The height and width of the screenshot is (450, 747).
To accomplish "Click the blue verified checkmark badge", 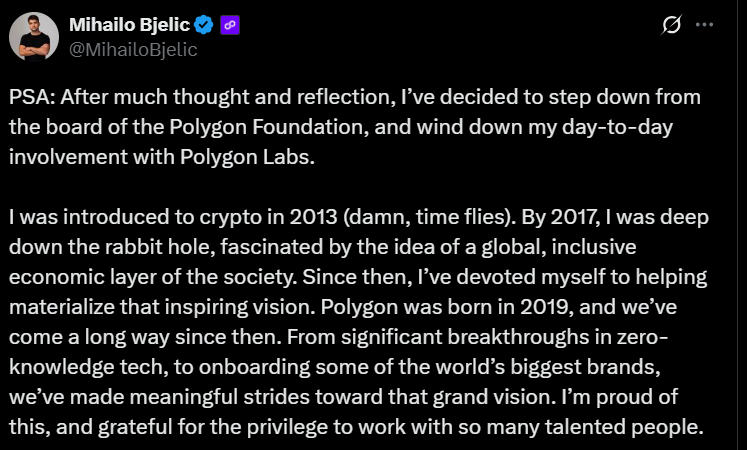I will (x=204, y=25).
